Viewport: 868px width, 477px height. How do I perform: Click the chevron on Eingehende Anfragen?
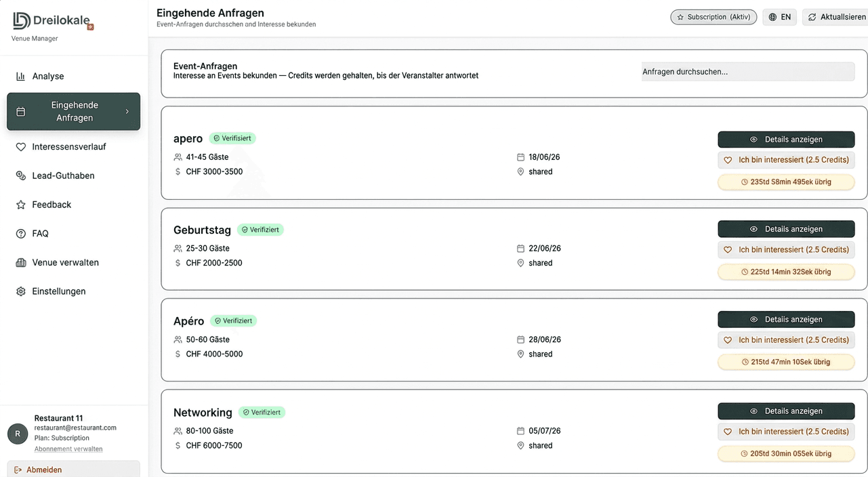pyautogui.click(x=127, y=112)
